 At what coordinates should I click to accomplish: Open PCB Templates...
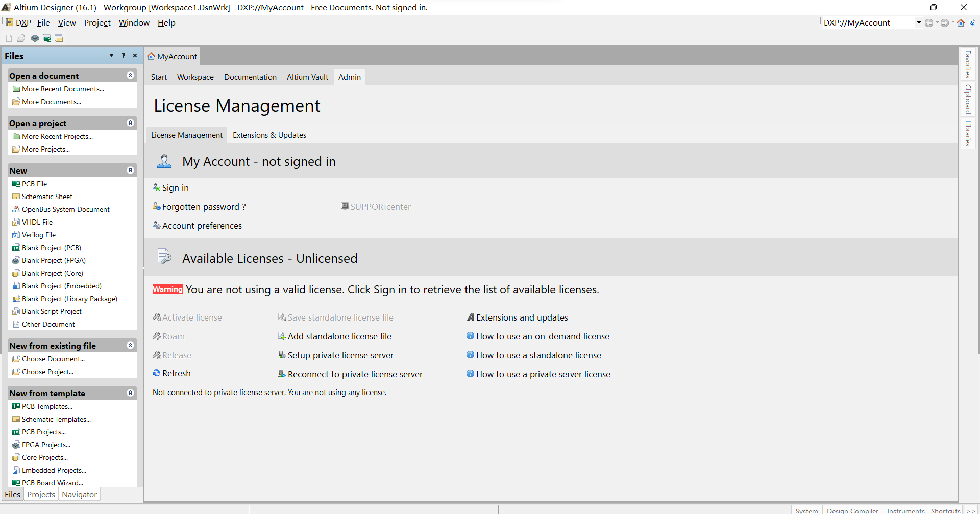[x=42, y=406]
